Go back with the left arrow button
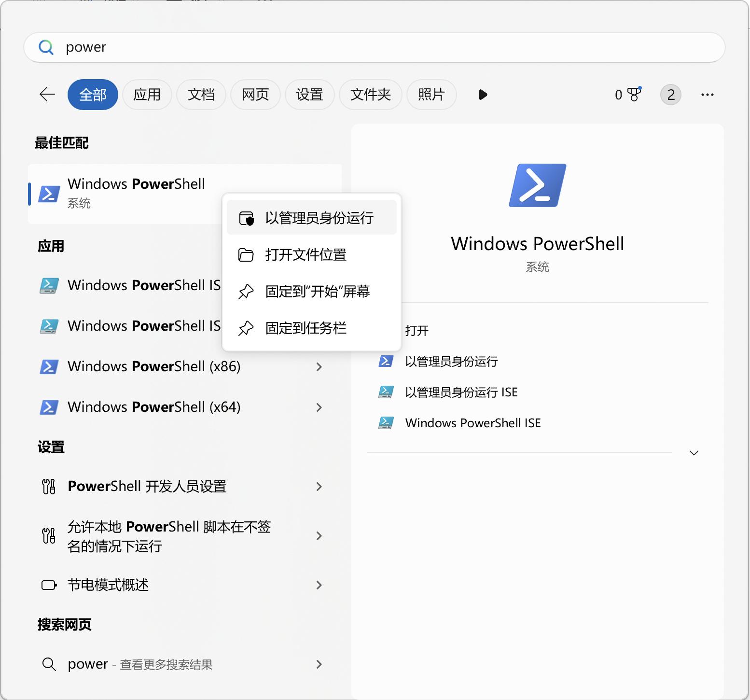The image size is (750, 700). point(47,95)
